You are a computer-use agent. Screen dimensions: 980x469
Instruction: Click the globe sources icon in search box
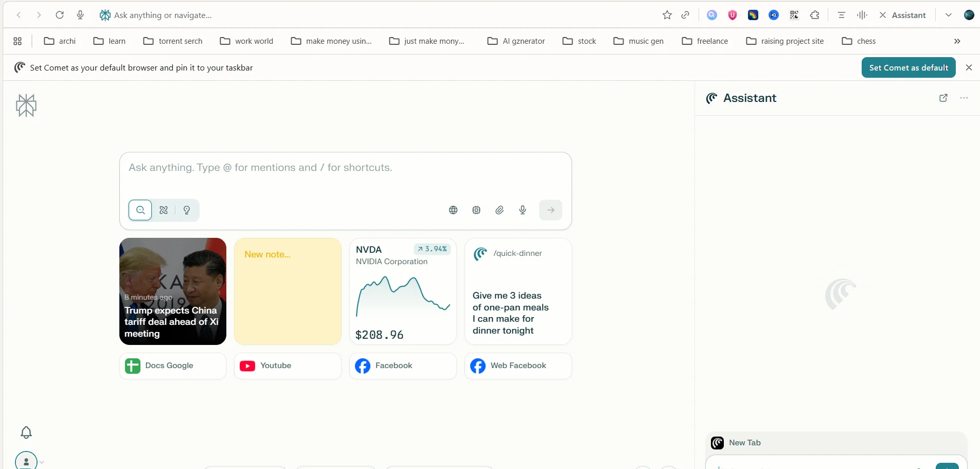453,210
